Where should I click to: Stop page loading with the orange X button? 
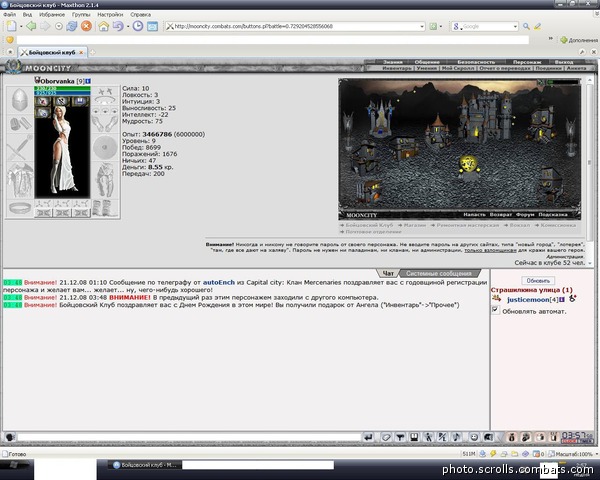point(86,26)
